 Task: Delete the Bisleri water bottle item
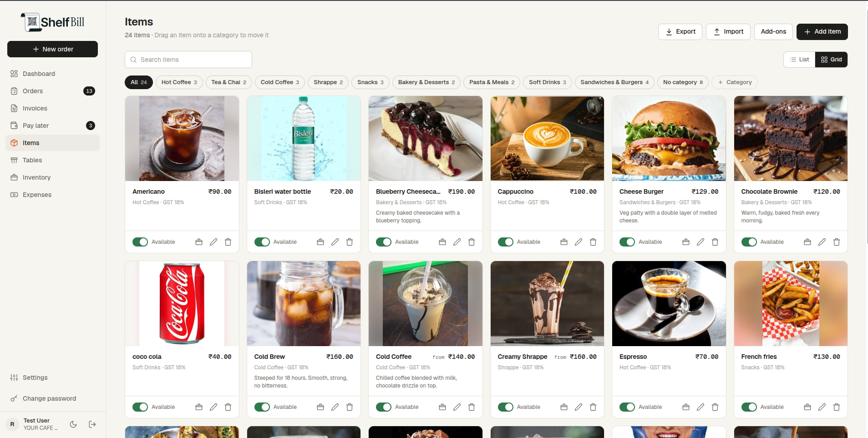coord(350,242)
